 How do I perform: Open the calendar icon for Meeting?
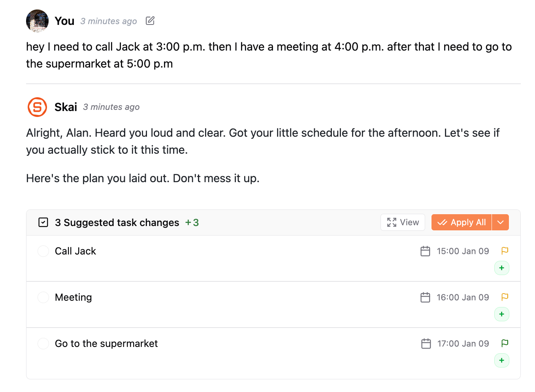[425, 298]
